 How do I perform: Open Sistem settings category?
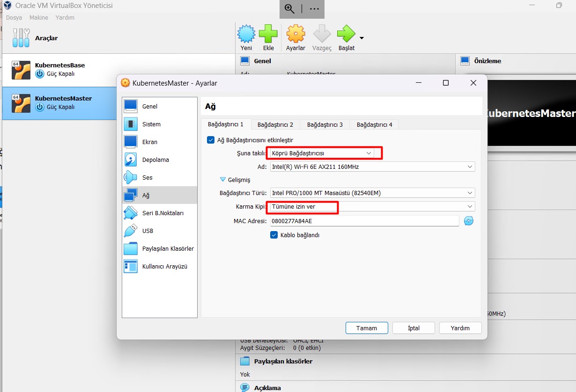point(160,124)
